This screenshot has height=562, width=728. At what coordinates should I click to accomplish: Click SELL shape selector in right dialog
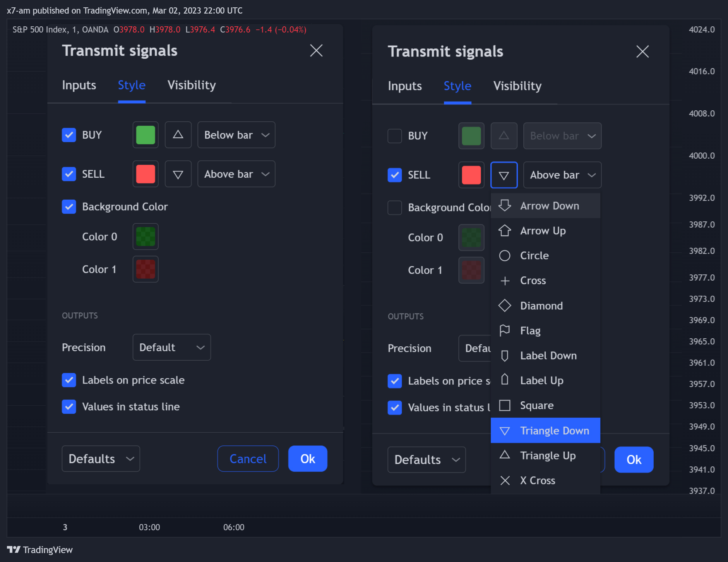click(504, 175)
